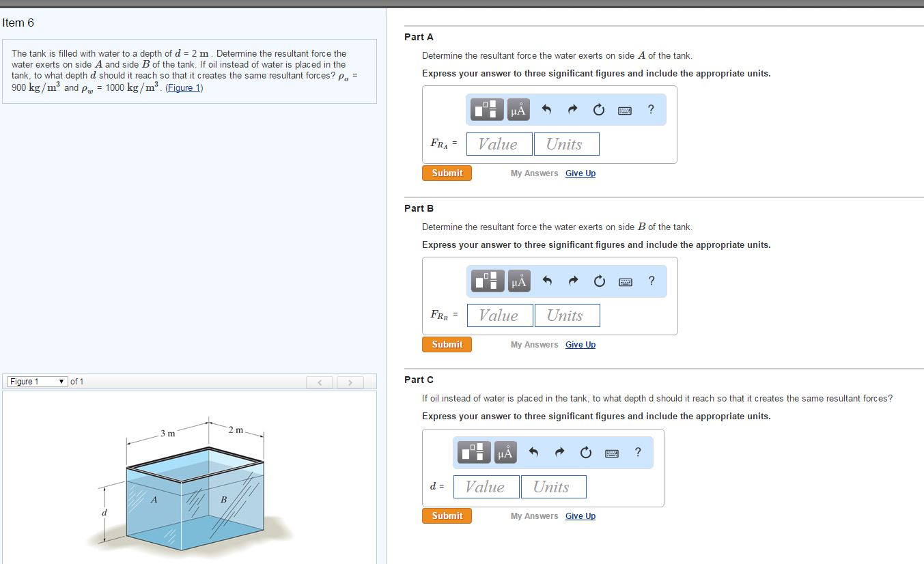
Task: Open templates palette in Part C toolbar
Action: coord(475,452)
